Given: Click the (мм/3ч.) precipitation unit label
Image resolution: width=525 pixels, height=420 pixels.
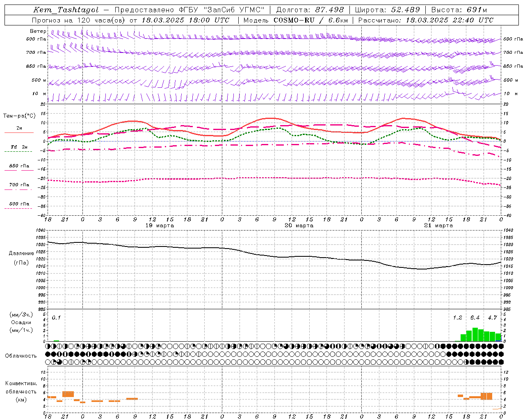Looking at the screenshot, I should coord(21,315).
